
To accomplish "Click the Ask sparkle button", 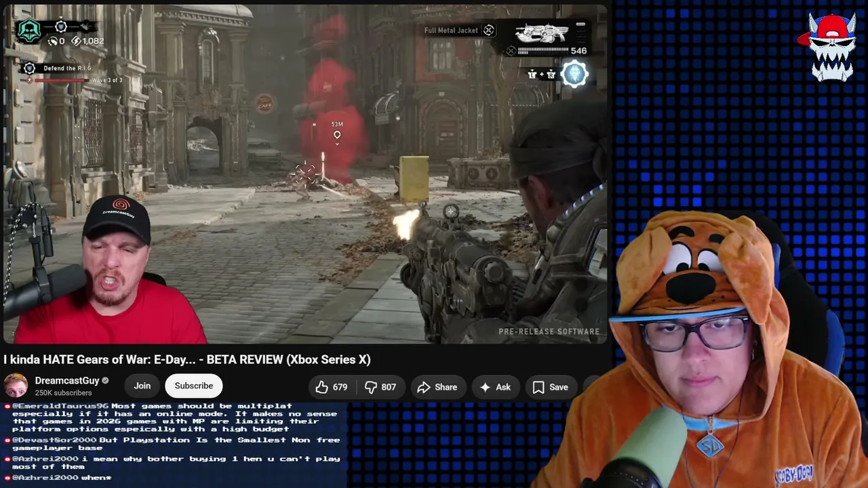I will (495, 387).
